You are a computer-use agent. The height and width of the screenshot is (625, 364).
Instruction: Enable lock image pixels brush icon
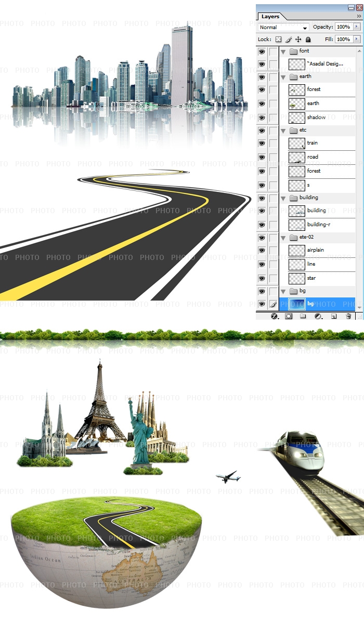(x=288, y=40)
